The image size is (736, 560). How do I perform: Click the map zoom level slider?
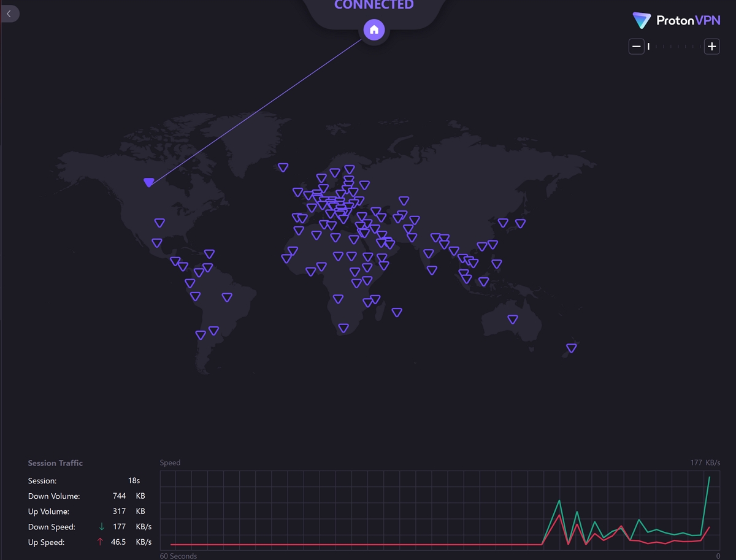point(673,46)
